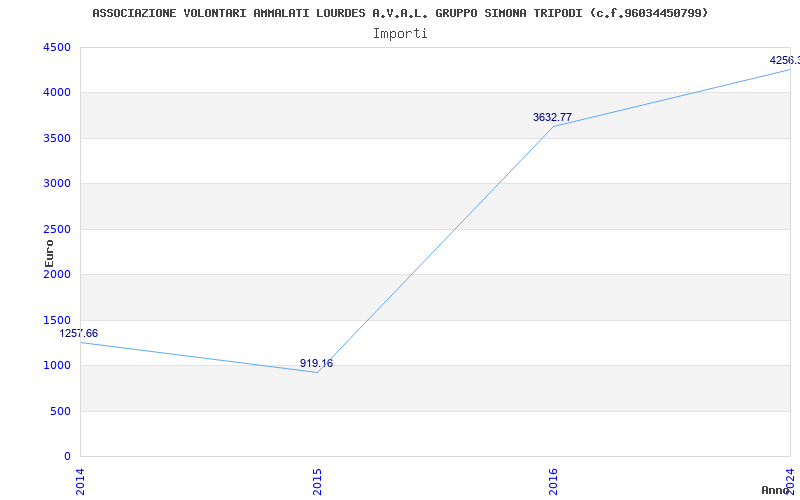
Task: Click the y-axis value 500
Action: pos(61,411)
